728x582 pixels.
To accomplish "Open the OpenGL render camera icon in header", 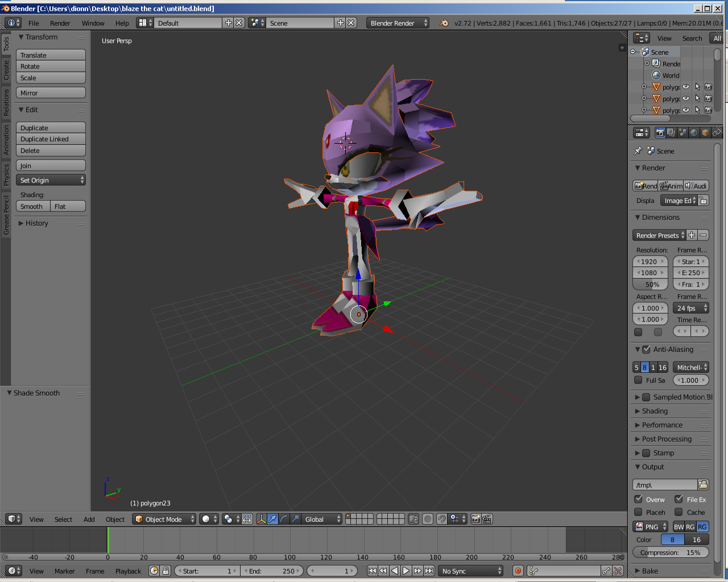I will point(475,518).
